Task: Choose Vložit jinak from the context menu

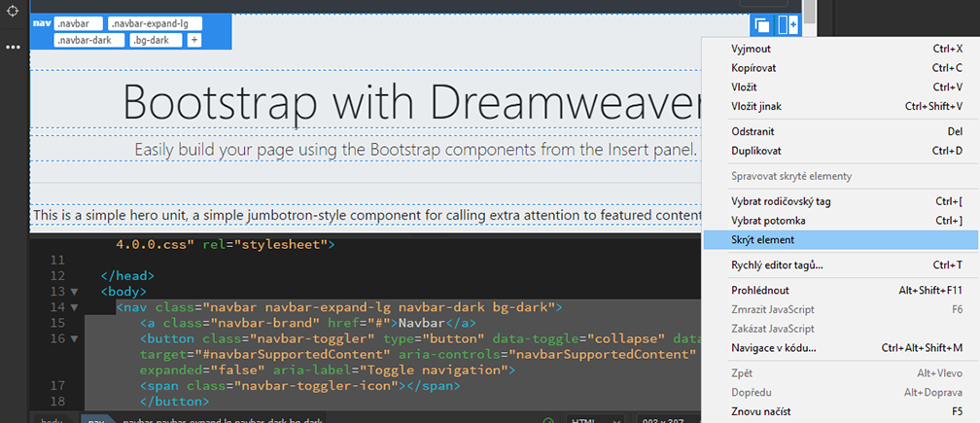Action: coord(841,107)
